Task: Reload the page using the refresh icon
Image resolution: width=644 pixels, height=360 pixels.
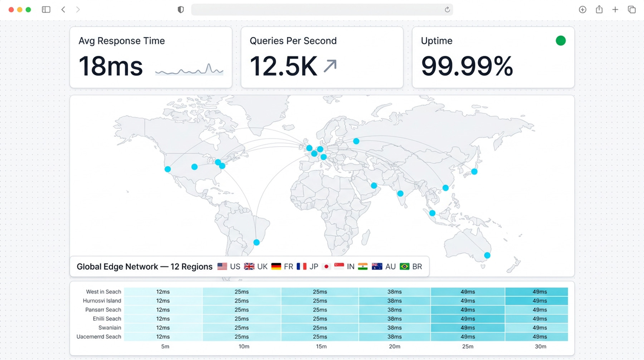Action: pos(447,10)
